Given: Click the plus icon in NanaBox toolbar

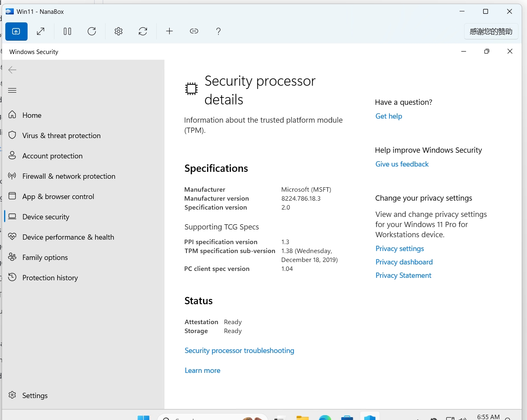Looking at the screenshot, I should coord(170,31).
